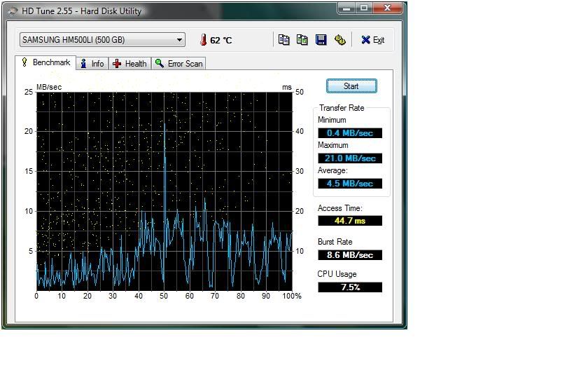588x368 pixels.
Task: Open the SAMSUNG HM500LI drive dropdown
Action: (102, 40)
